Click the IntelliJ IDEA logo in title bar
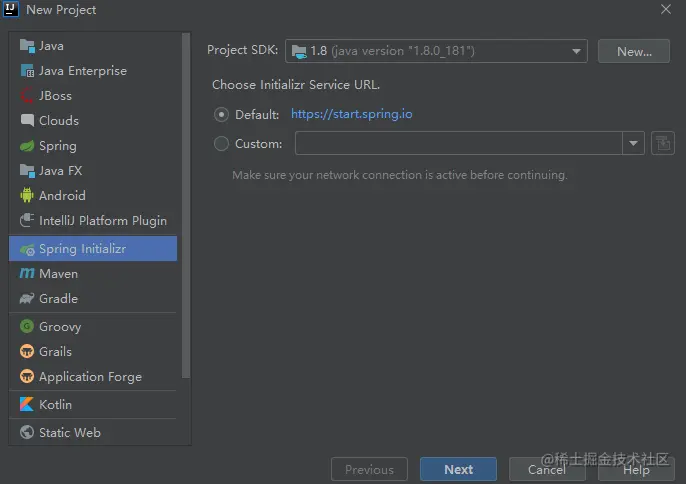This screenshot has height=484, width=686. (10, 9)
